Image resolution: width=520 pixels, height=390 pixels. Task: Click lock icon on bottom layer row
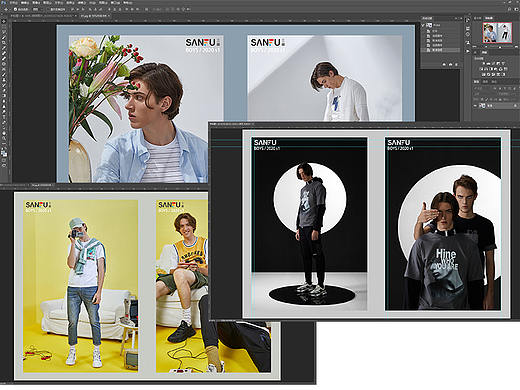coord(515,106)
